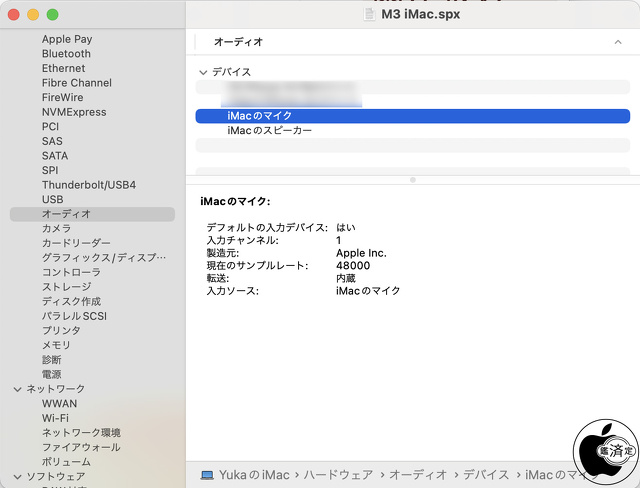Minimize the window with yellow button
The width and height of the screenshot is (640, 488).
tap(33, 15)
